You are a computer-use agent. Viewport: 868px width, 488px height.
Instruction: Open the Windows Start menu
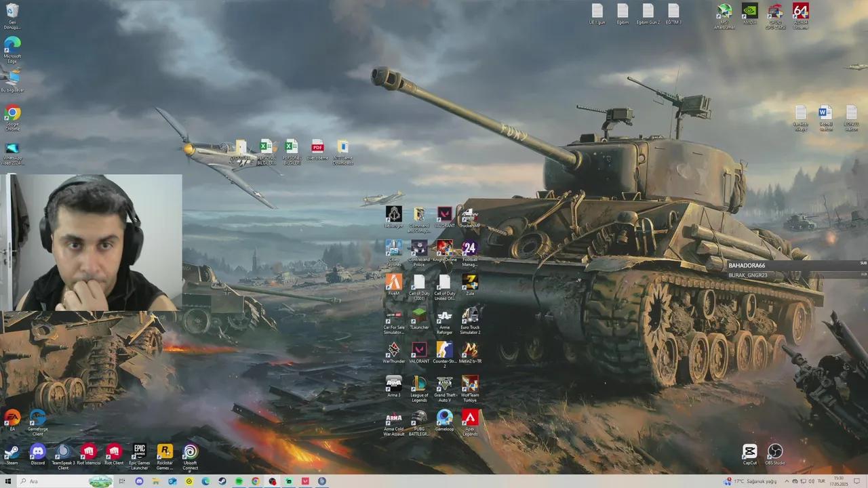pos(8,481)
